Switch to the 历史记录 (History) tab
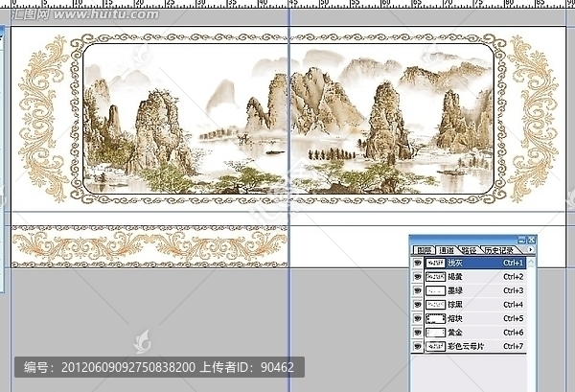575x392 pixels. tap(499, 250)
